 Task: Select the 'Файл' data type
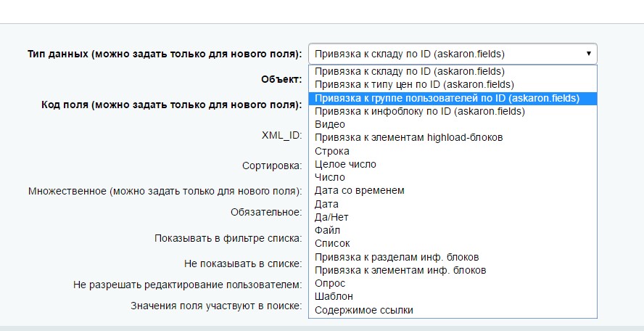pyautogui.click(x=328, y=230)
